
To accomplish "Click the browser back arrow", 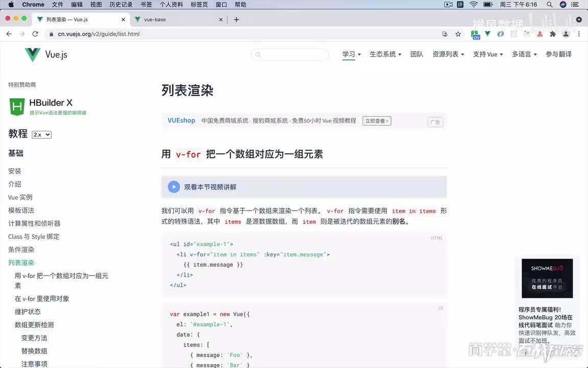I will tap(9, 34).
